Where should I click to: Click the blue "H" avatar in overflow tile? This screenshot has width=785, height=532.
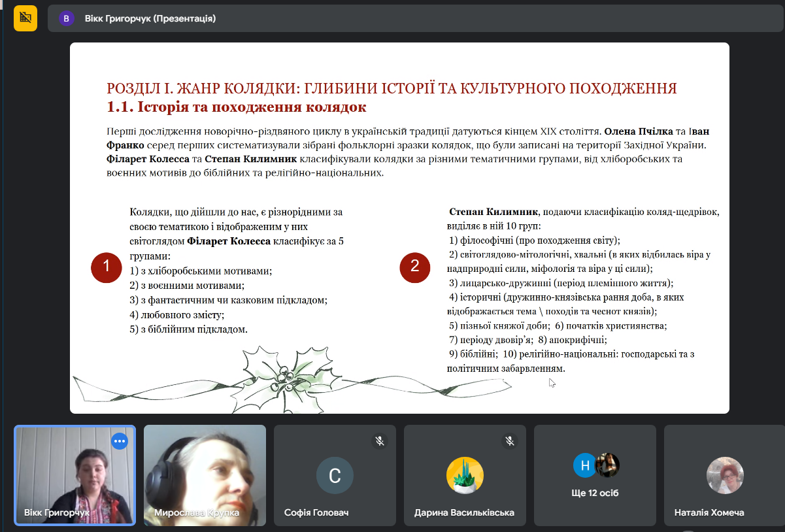point(584,465)
